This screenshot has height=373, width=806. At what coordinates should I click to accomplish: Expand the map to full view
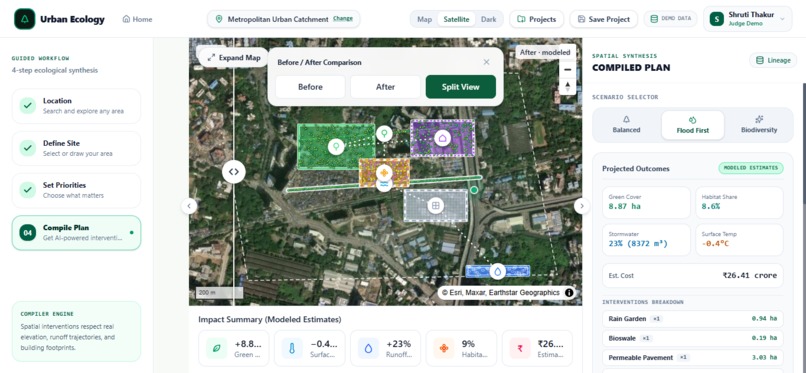click(234, 58)
